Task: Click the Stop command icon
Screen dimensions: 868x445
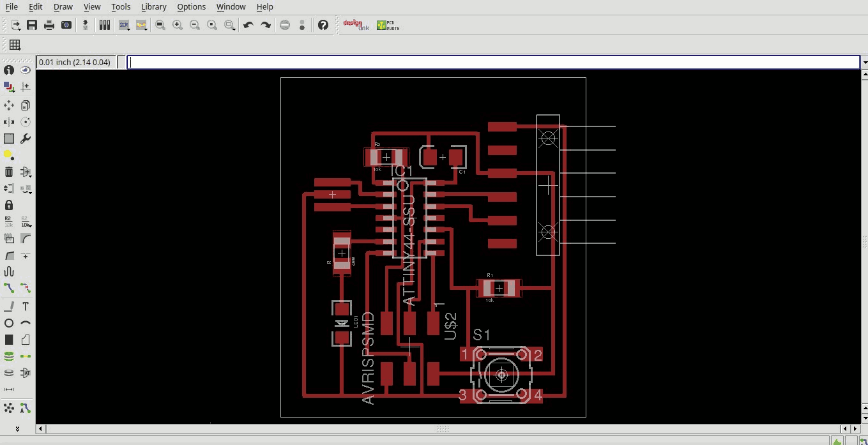Action: coord(286,25)
